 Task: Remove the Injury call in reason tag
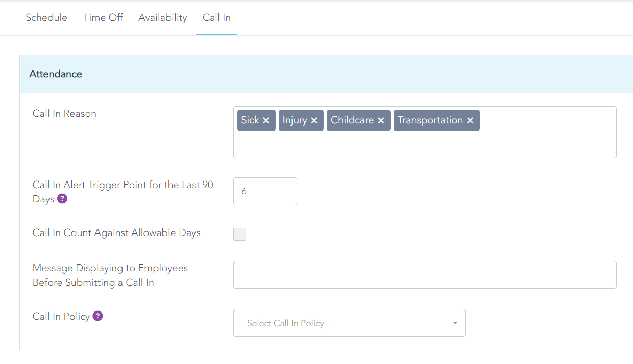click(x=314, y=121)
